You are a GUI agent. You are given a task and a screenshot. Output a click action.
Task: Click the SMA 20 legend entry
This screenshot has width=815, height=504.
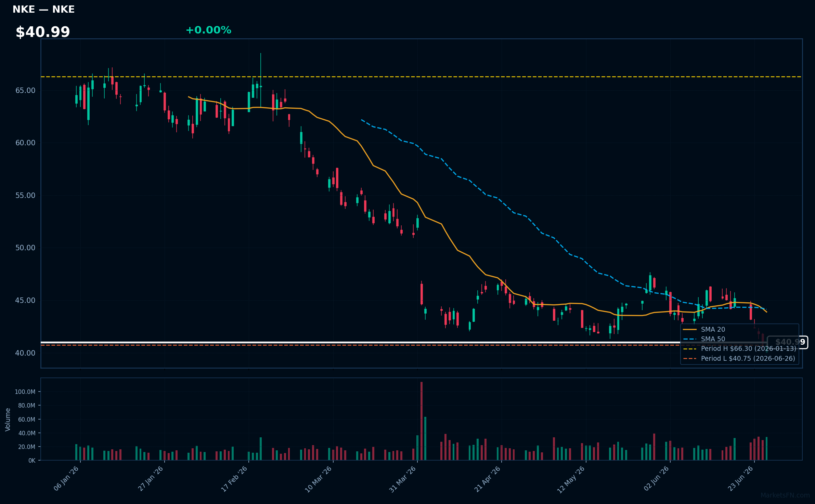coord(704,329)
